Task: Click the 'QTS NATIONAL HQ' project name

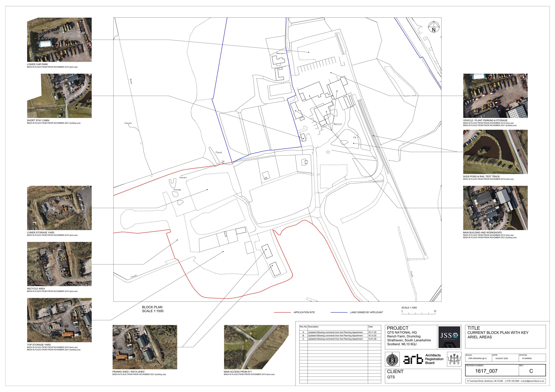Action: tap(402, 333)
